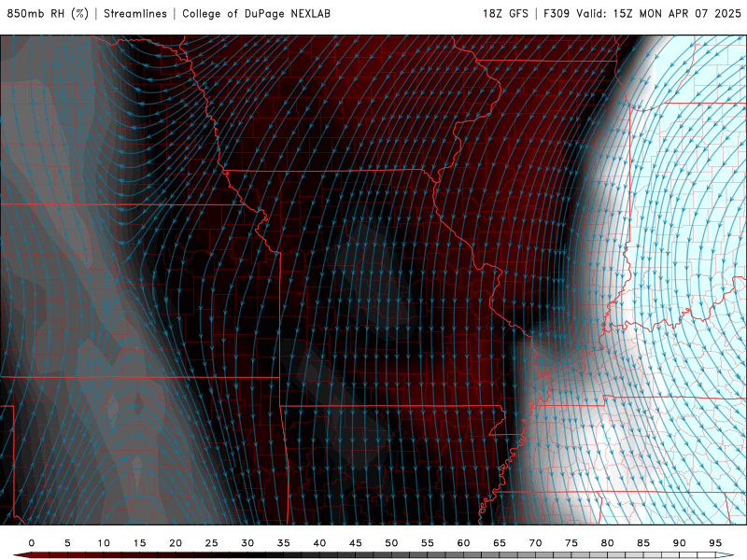Click "College of DuPage NEXLAB" header text
The width and height of the screenshot is (747, 560).
pyautogui.click(x=256, y=13)
